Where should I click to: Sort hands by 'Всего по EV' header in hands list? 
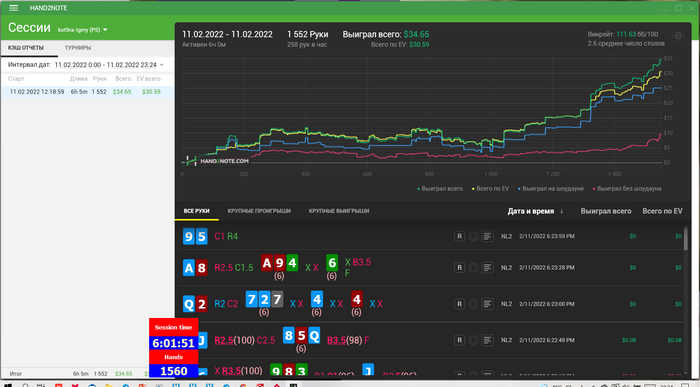click(662, 211)
